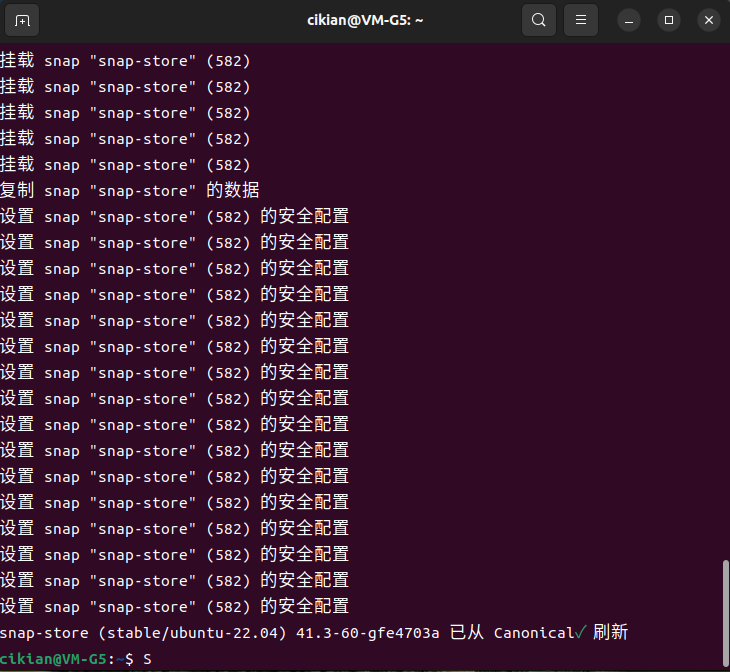Viewport: 730px width, 672px height.
Task: Open the terminal search tool
Action: [x=539, y=20]
